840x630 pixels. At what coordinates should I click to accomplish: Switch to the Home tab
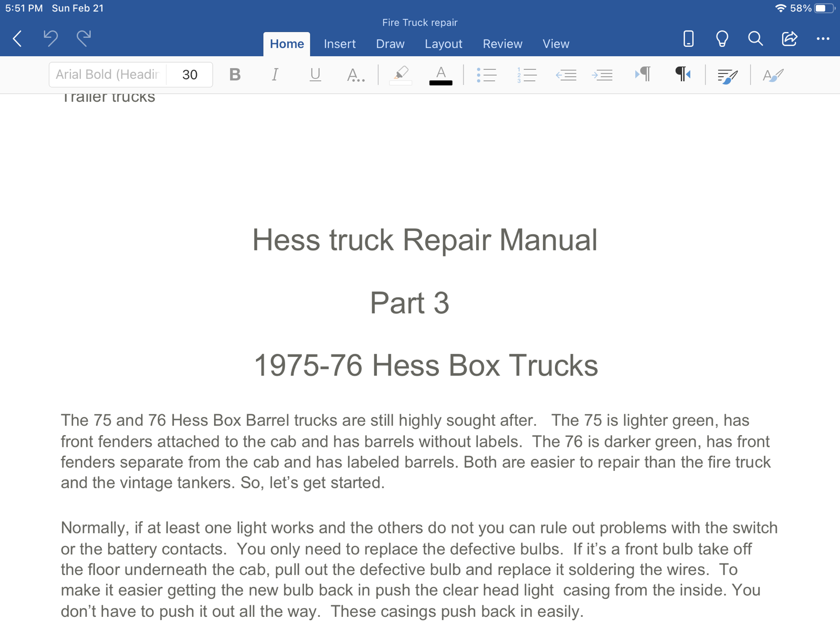coord(287,44)
